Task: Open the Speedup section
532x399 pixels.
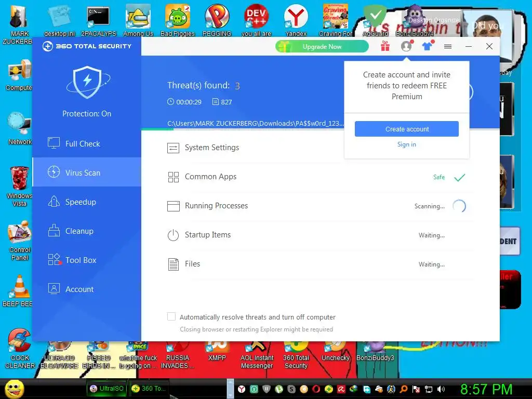Action: pos(87,202)
